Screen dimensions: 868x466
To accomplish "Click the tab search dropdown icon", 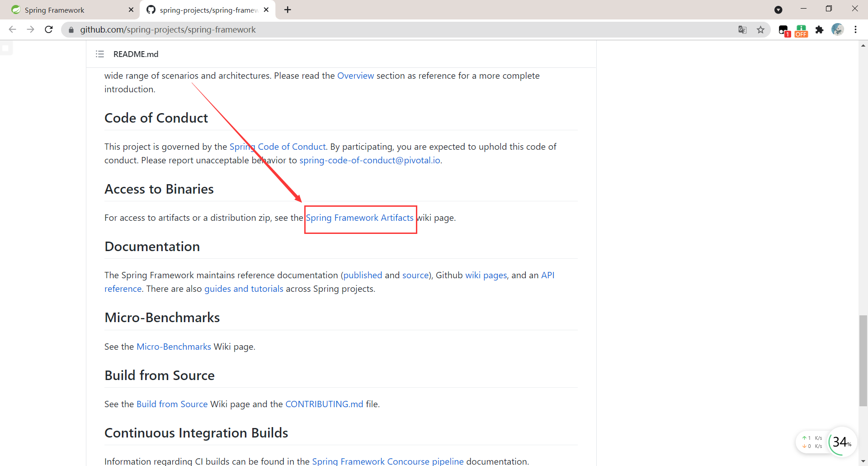I will coord(778,10).
